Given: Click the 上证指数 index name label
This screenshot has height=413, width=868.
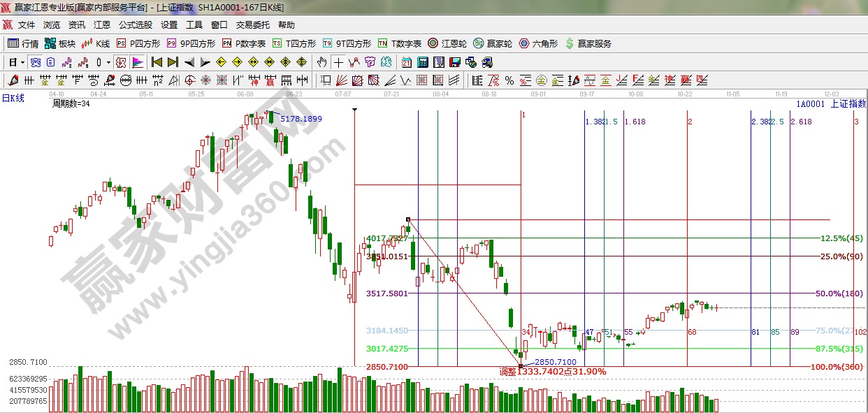Looking at the screenshot, I should point(847,104).
